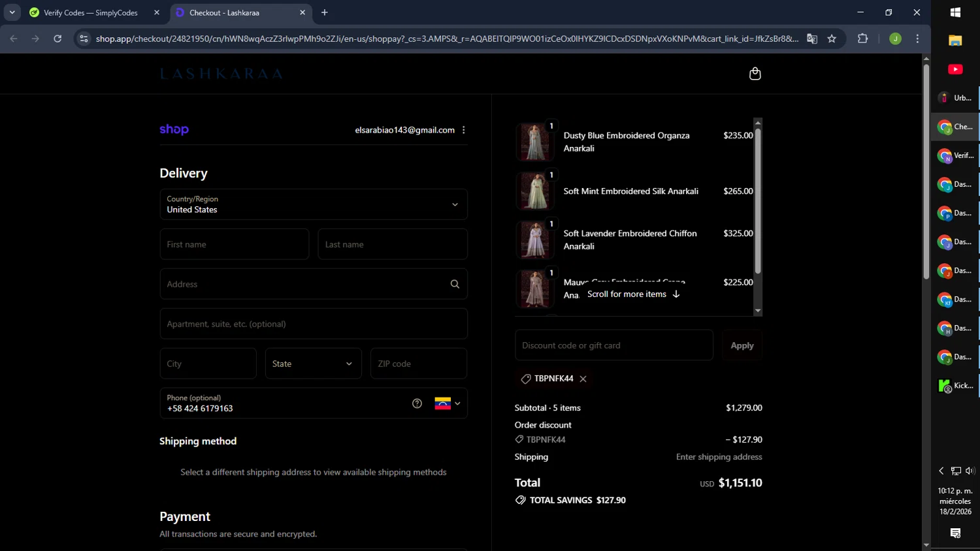The image size is (980, 551).
Task: Click the Apartment, suite field
Action: coord(314,324)
